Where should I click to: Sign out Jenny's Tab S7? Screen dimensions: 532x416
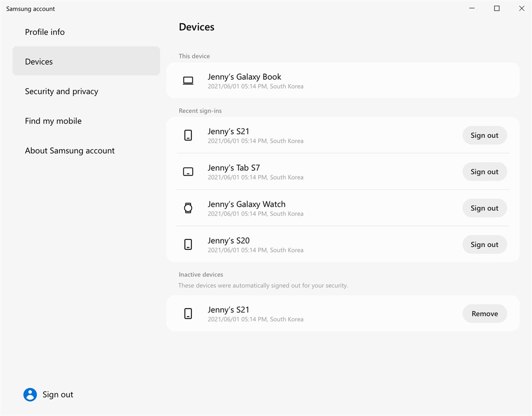point(484,171)
